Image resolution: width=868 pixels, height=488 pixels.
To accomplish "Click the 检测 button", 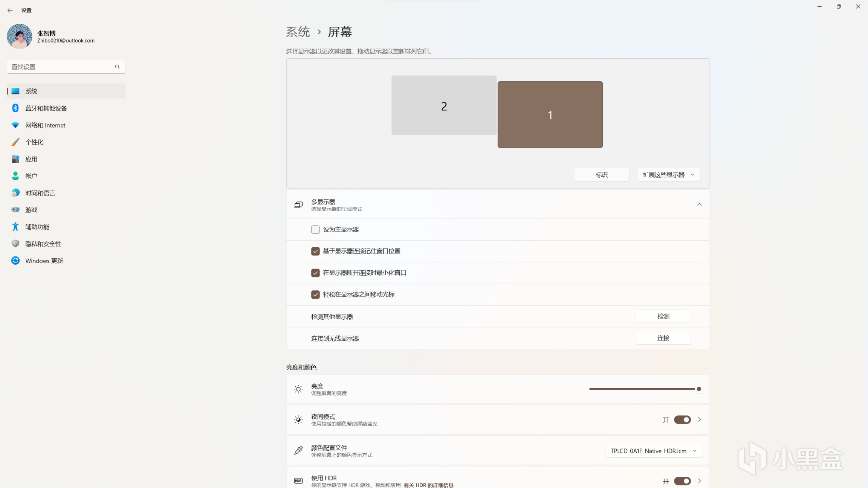I will tap(663, 316).
